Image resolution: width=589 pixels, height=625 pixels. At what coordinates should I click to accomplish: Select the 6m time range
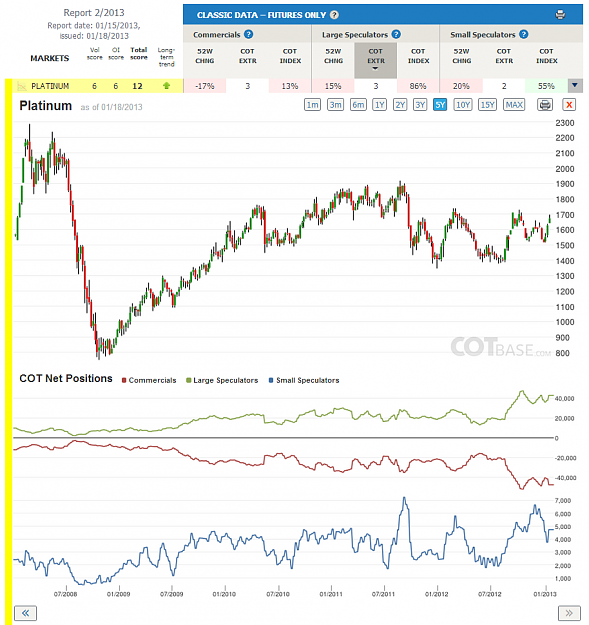click(358, 105)
